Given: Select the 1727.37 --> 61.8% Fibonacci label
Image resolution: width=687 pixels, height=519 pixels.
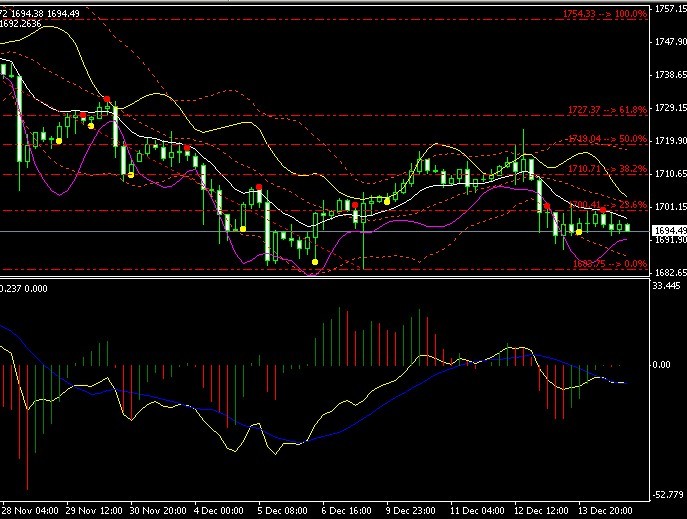Looking at the screenshot, I should (x=607, y=109).
